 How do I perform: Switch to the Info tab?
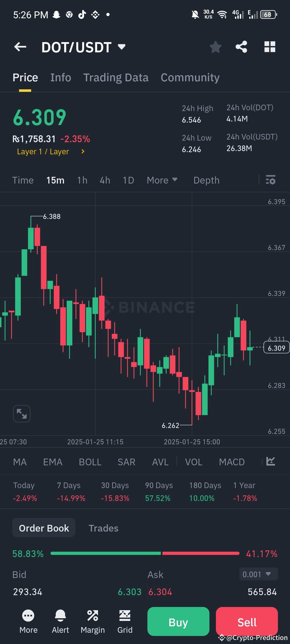coord(61,78)
